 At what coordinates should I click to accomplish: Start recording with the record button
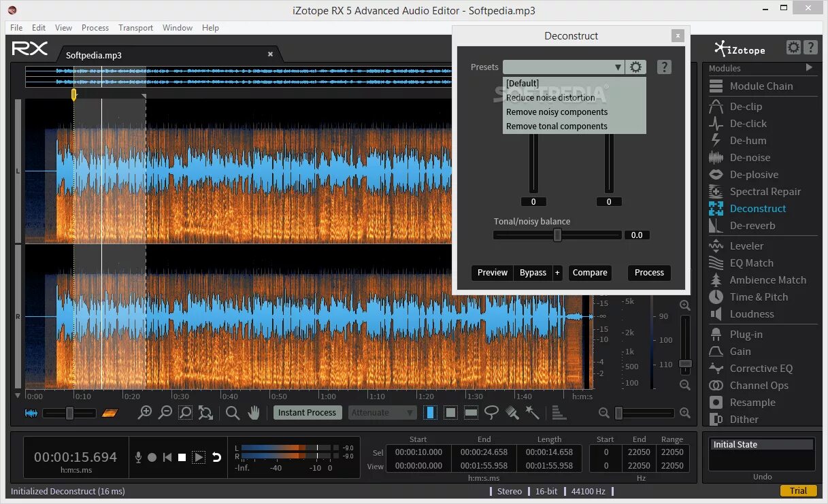[x=152, y=457]
